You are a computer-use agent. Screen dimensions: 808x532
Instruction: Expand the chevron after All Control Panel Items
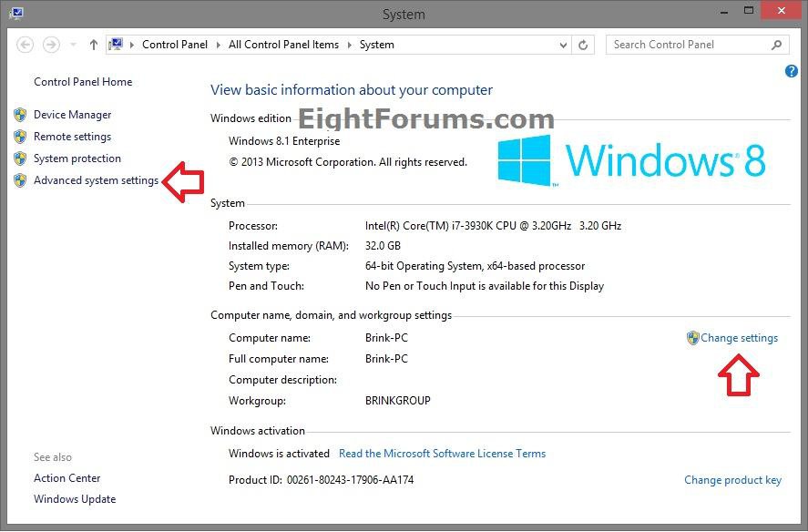pyautogui.click(x=350, y=45)
